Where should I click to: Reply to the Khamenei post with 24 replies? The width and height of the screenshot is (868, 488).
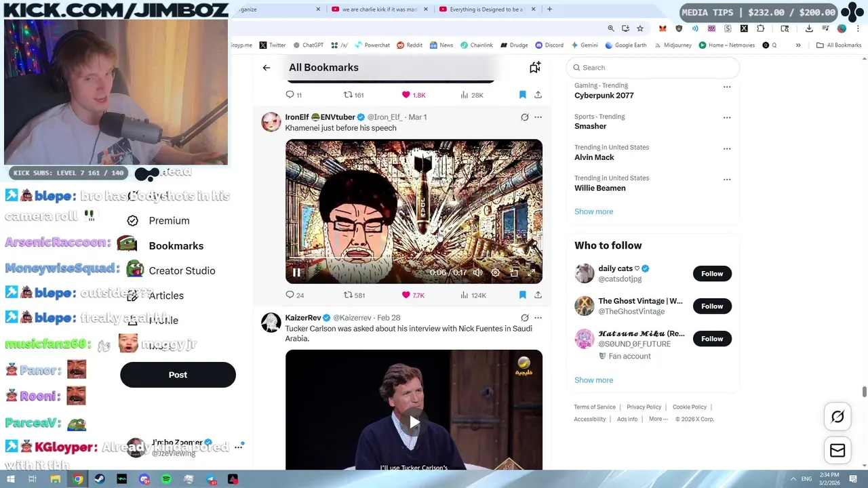295,295
